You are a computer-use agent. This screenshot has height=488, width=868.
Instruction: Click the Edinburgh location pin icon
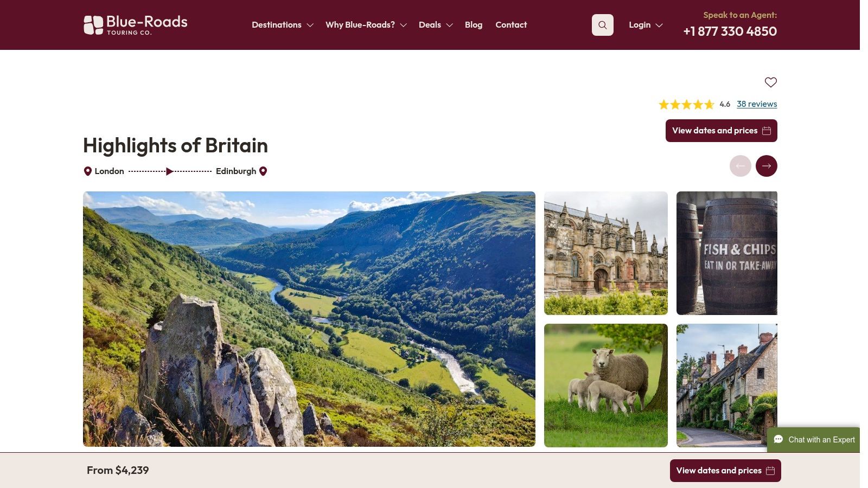(x=263, y=171)
